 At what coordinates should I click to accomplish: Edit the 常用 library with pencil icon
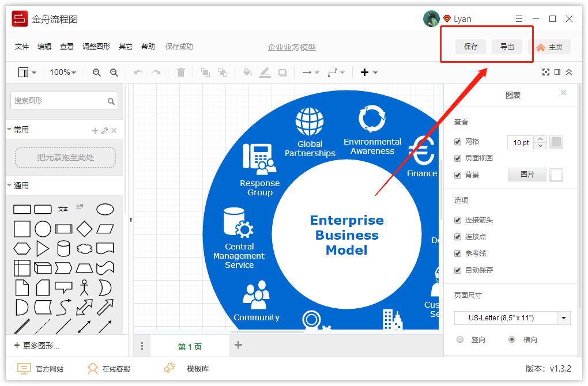104,130
